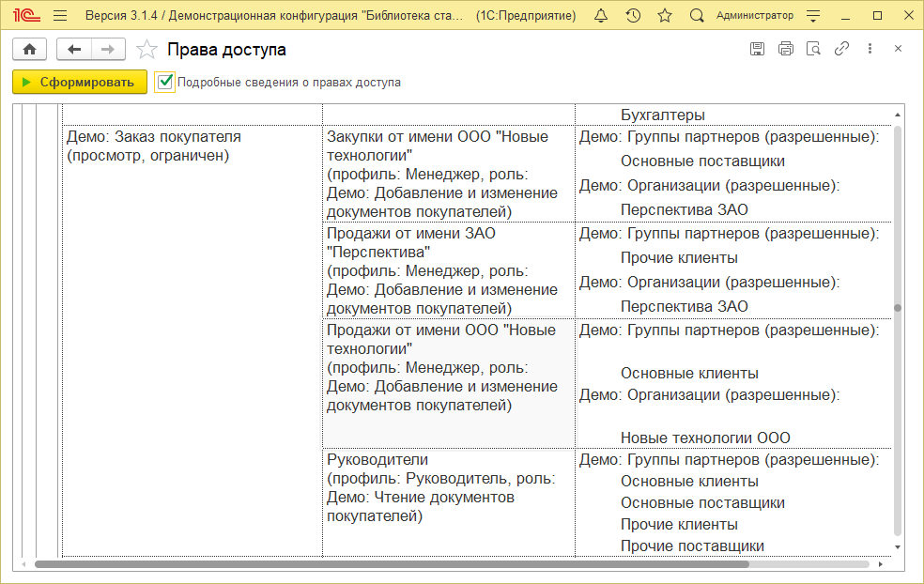Click horizontal scrollbar left arrow
The height and width of the screenshot is (584, 924).
23,564
